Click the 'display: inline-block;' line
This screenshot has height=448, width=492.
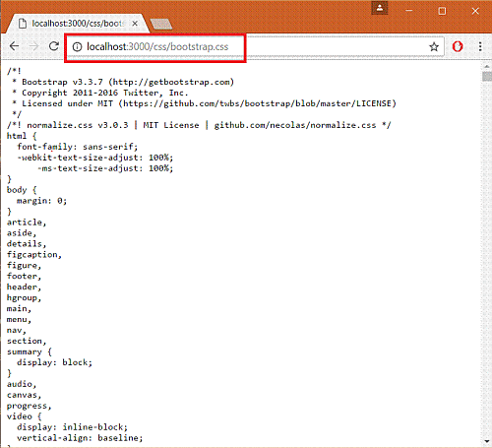pyautogui.click(x=72, y=427)
